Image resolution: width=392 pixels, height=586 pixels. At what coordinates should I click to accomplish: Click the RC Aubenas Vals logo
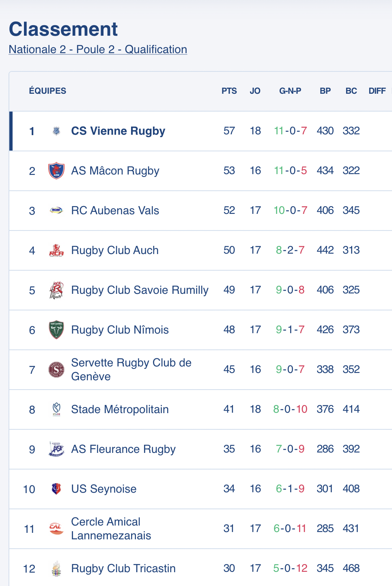pyautogui.click(x=56, y=210)
